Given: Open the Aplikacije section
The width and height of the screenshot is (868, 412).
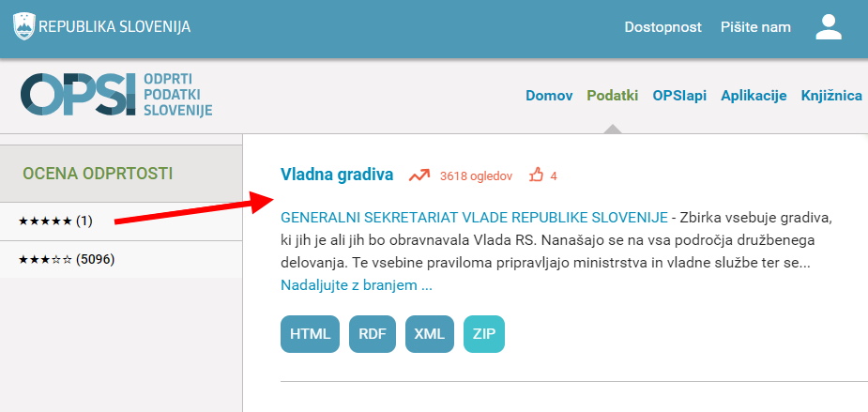Looking at the screenshot, I should (754, 96).
